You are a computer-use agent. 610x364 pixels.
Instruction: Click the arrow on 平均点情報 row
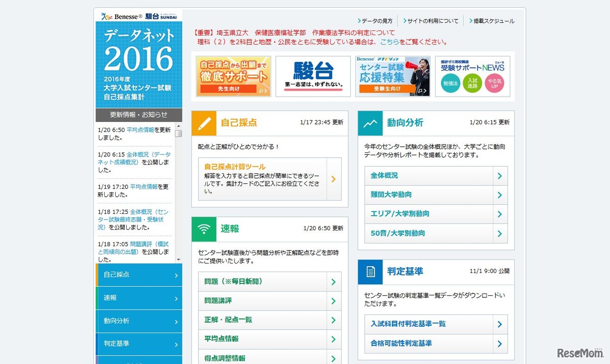[334, 339]
